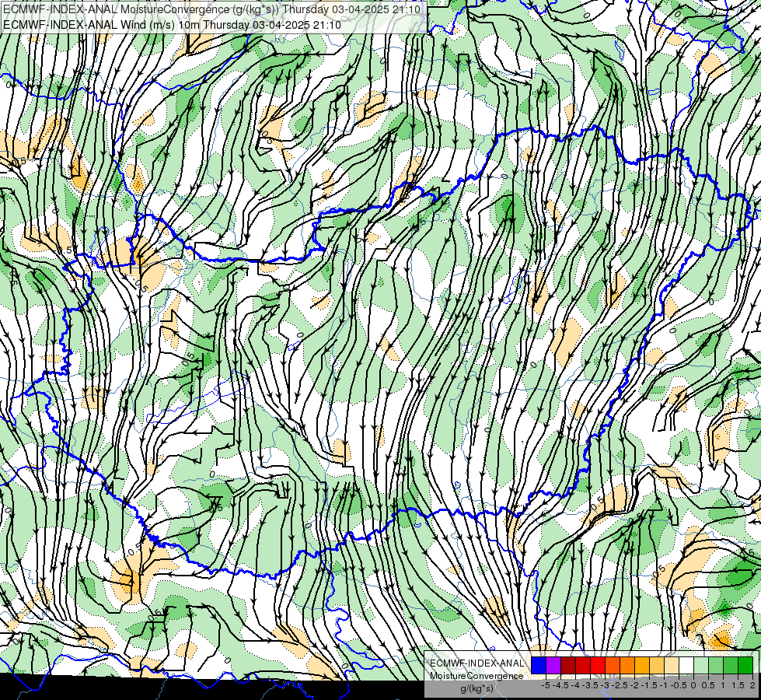Choose the red-orange swatch between -3 and -2.5
The height and width of the screenshot is (700, 761).
613,665
